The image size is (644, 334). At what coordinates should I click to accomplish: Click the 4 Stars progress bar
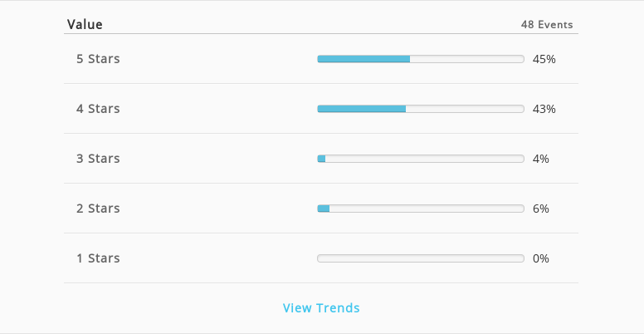[x=421, y=109]
